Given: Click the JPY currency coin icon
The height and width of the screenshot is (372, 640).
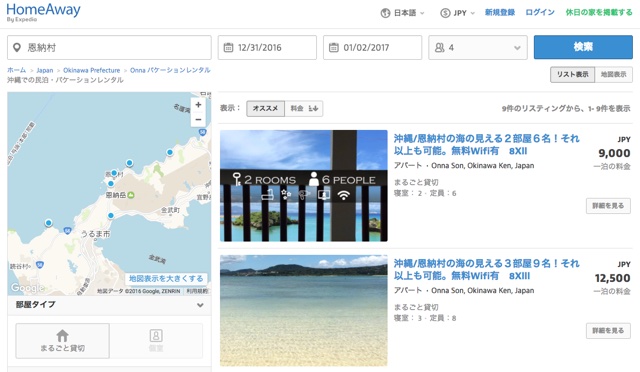Looking at the screenshot, I should [x=445, y=13].
